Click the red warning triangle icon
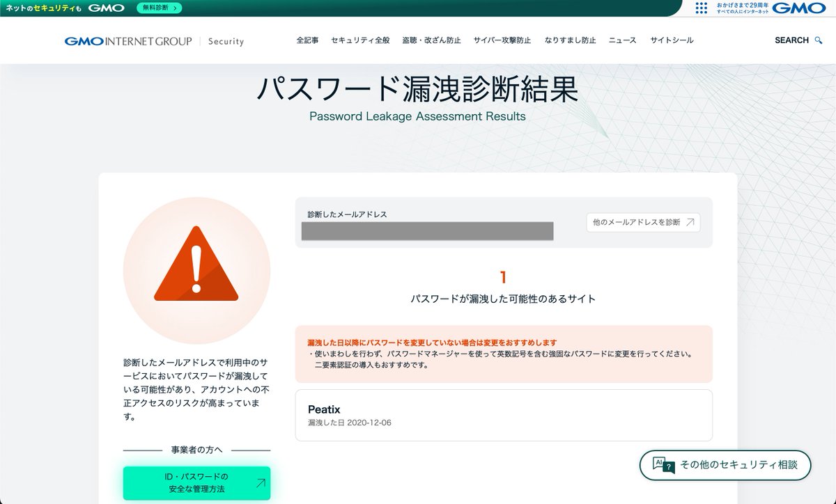This screenshot has width=836, height=504. click(196, 263)
